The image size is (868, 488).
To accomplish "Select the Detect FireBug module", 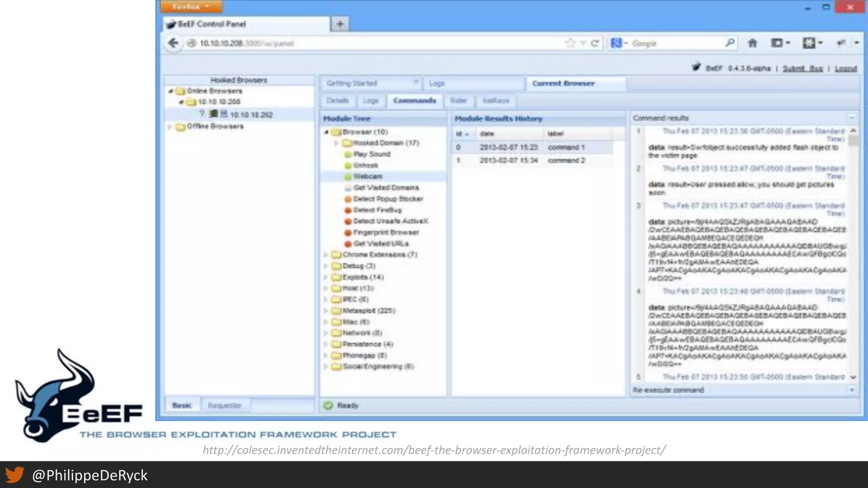I will pos(377,210).
